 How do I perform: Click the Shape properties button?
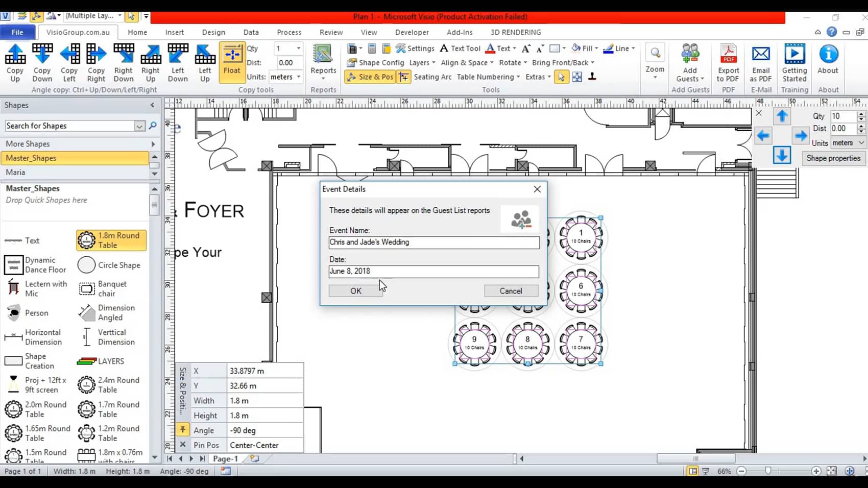tap(833, 158)
